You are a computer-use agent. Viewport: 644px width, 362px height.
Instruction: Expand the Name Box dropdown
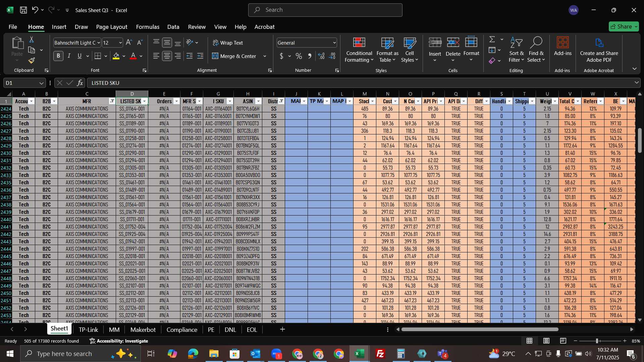pos(41,83)
